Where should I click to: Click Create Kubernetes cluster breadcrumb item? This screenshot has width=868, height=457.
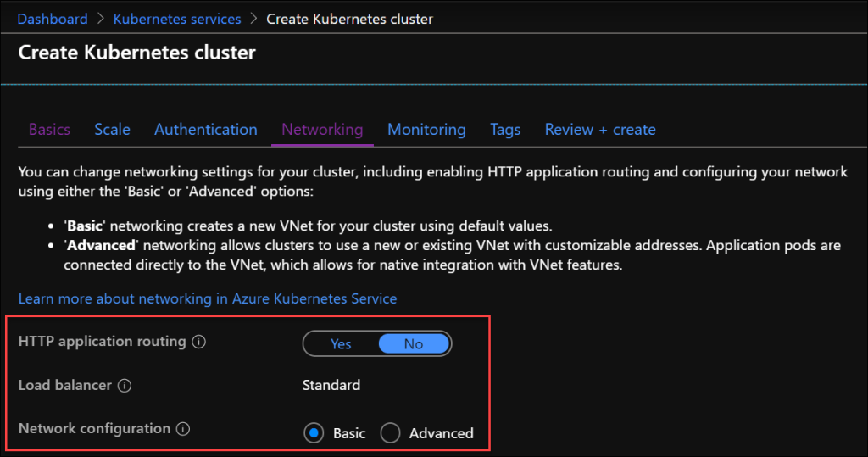tap(351, 19)
